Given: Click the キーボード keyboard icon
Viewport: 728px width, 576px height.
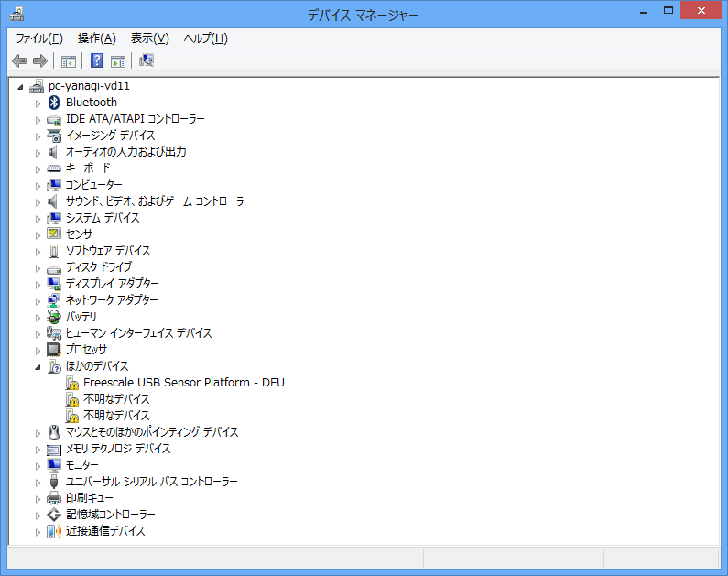Looking at the screenshot, I should tap(54, 168).
